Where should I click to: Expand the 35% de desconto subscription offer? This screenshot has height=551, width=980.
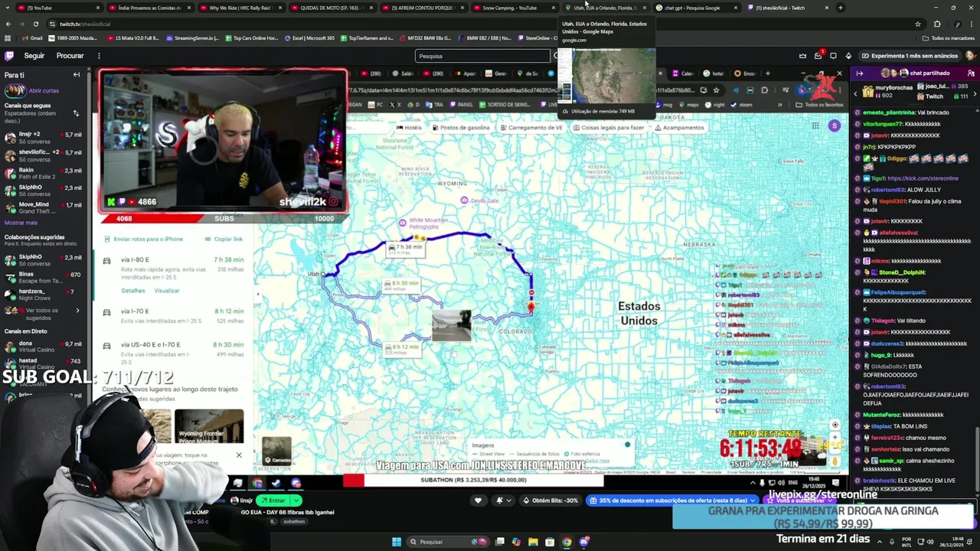point(671,500)
